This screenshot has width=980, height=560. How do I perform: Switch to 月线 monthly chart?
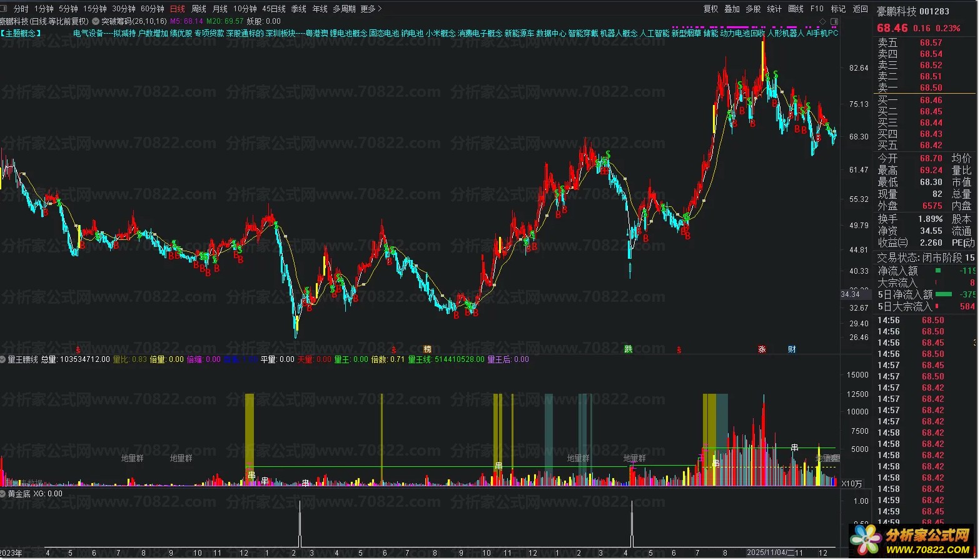[x=220, y=9]
